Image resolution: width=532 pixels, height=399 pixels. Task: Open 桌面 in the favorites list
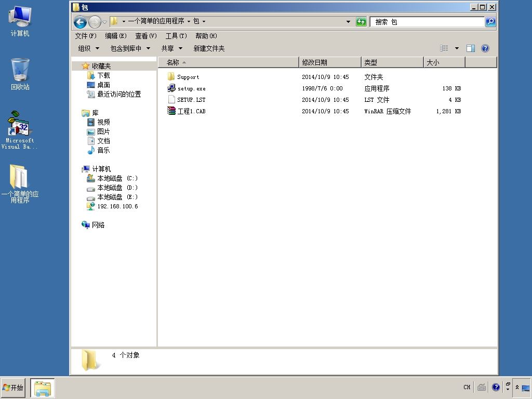pyautogui.click(x=103, y=85)
